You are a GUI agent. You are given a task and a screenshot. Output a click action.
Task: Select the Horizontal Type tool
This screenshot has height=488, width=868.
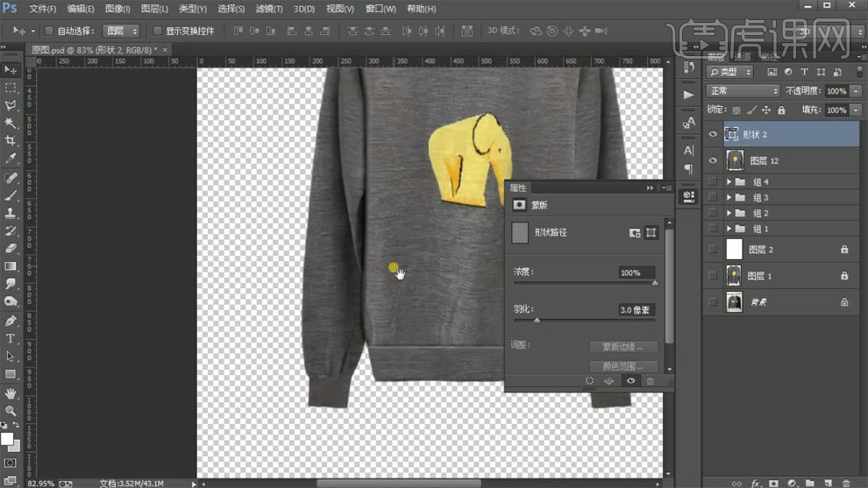click(10, 338)
